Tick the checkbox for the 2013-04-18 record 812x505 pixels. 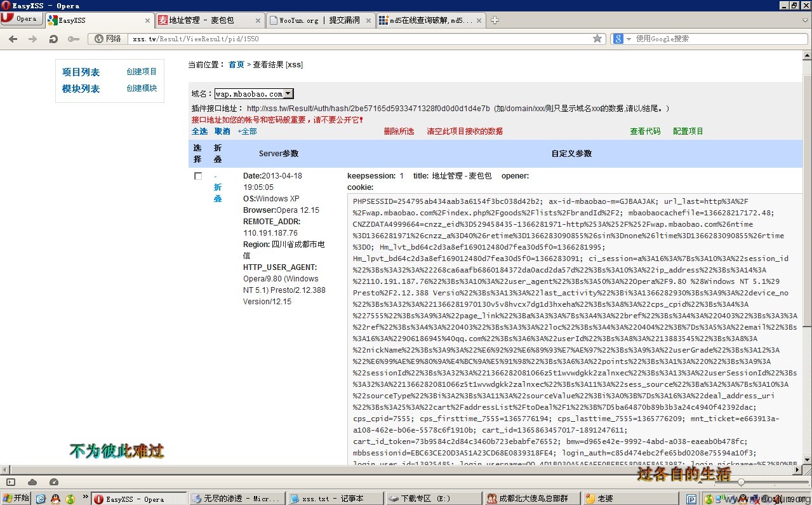click(x=198, y=176)
